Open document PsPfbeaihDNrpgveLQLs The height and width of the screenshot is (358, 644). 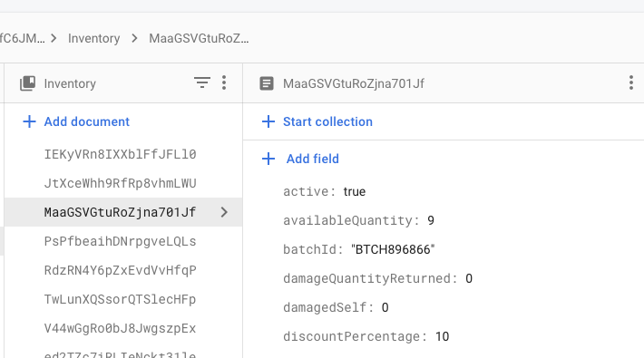tap(120, 241)
